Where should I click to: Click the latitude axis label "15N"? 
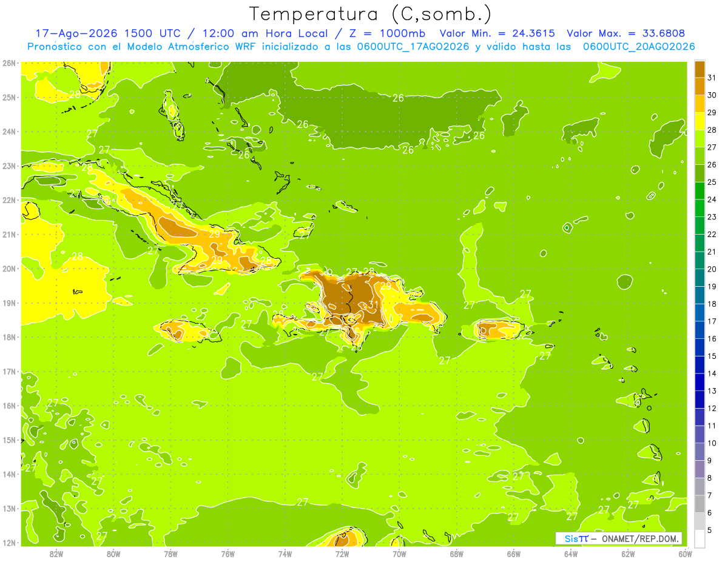click(9, 440)
